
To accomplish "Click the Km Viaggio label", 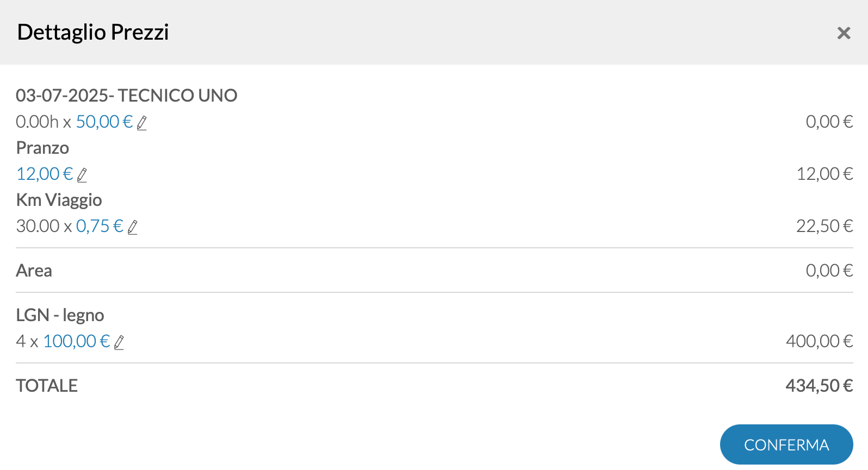I will 59,200.
